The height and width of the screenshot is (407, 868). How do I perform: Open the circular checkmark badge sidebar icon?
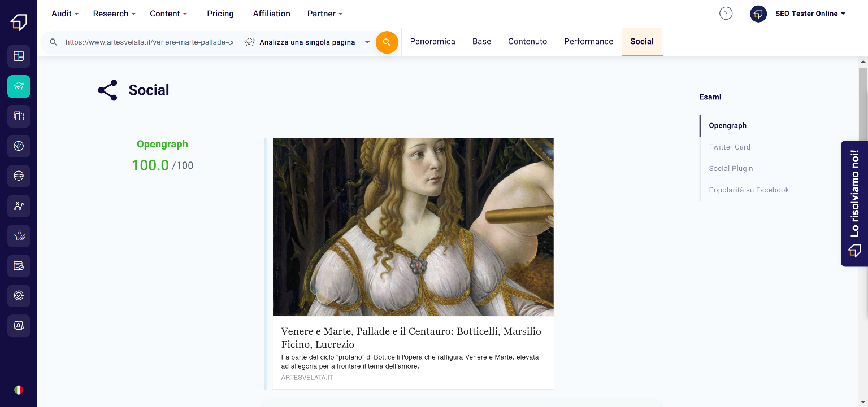(19, 296)
